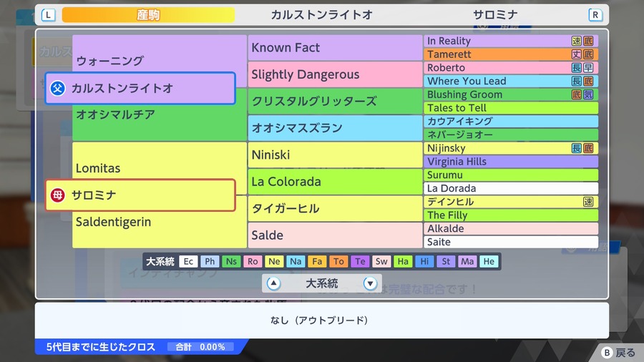Select the mother box サロミナ
644x362 pixels.
[140, 195]
